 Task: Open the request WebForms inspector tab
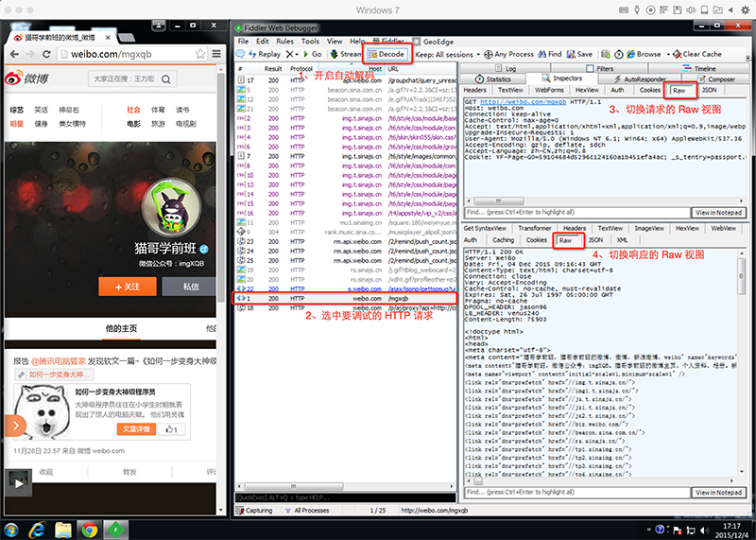coord(549,90)
